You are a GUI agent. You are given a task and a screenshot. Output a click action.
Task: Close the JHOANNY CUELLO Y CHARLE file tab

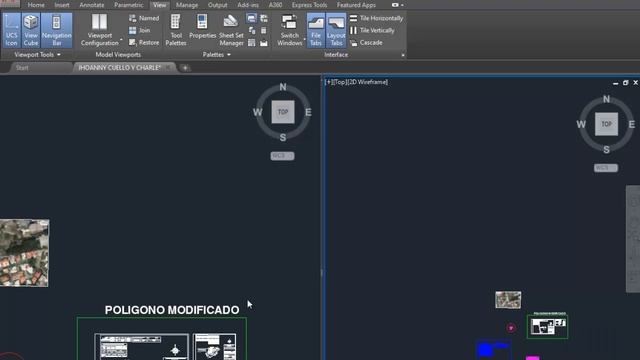[168, 67]
